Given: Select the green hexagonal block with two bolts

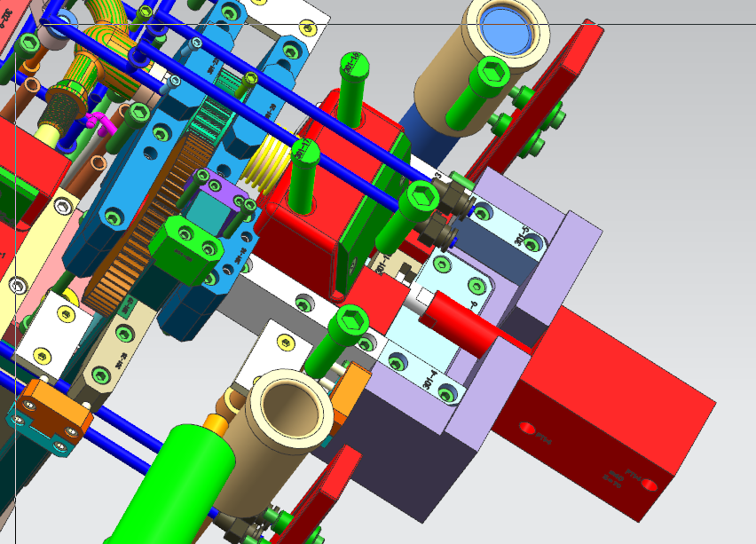Looking at the screenshot, I should click(187, 250).
